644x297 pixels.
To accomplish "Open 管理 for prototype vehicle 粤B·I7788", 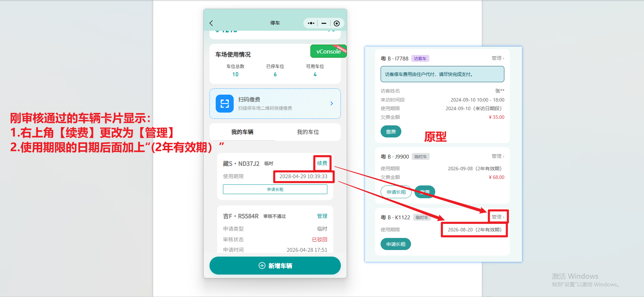I will coord(498,58).
